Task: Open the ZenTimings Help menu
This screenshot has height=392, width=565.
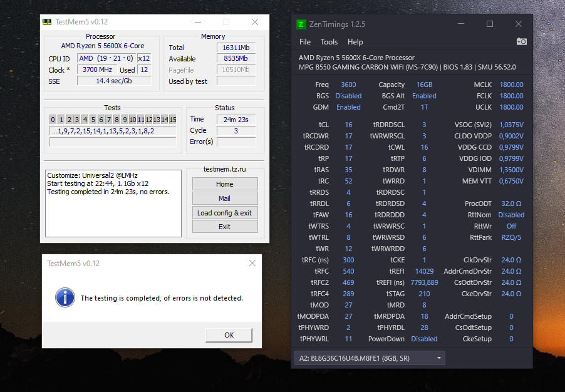Action: 355,42
